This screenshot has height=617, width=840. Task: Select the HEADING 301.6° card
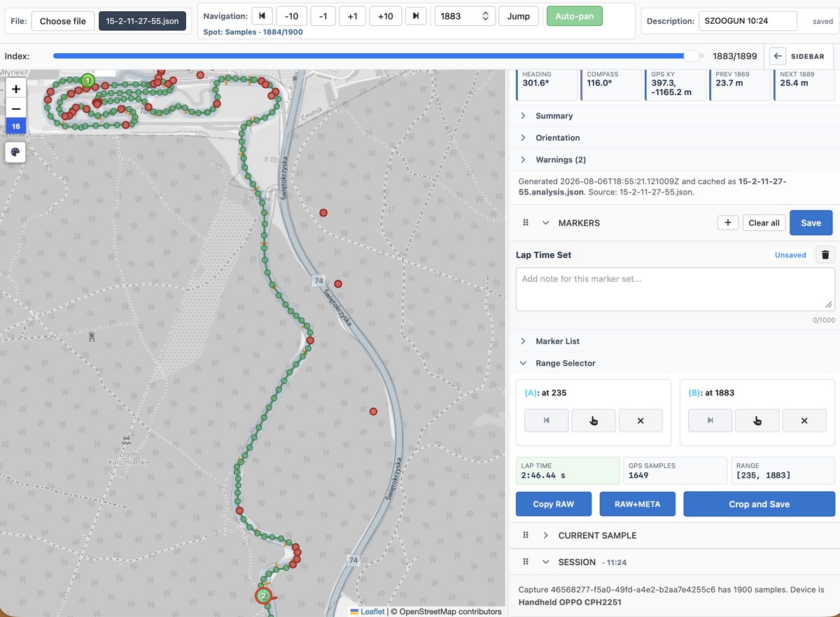pos(546,84)
